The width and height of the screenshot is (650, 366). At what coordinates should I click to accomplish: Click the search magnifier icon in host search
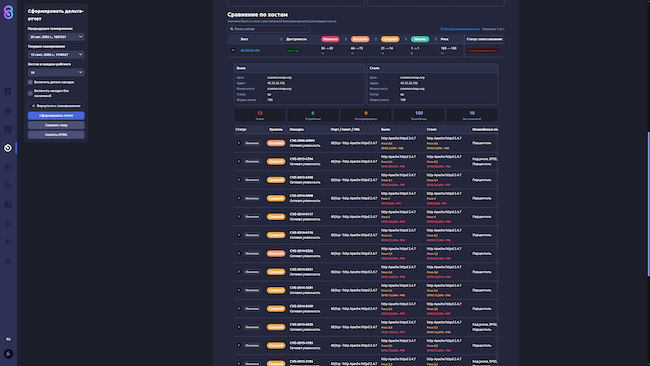232,29
